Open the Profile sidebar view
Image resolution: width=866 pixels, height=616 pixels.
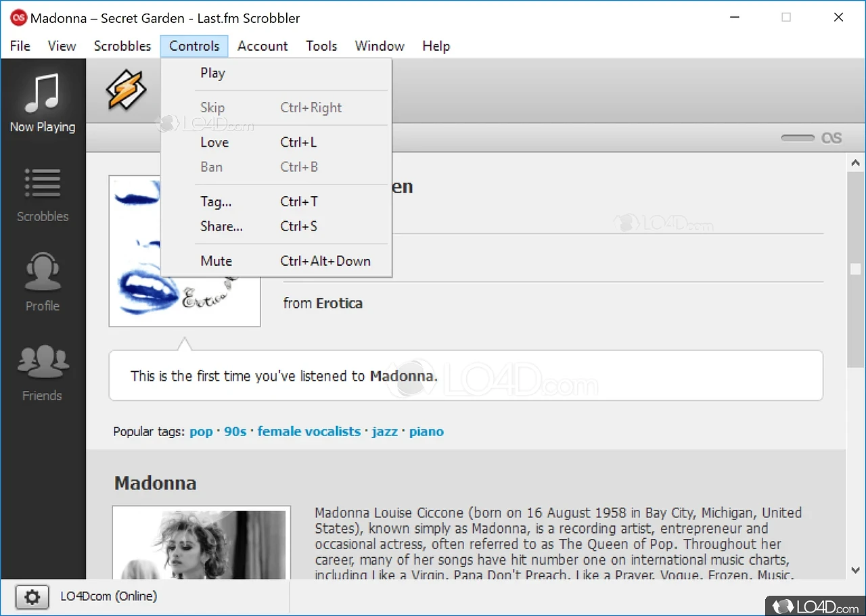point(43,282)
